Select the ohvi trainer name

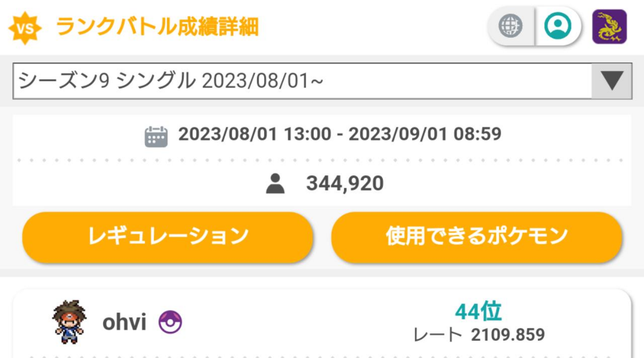click(124, 323)
